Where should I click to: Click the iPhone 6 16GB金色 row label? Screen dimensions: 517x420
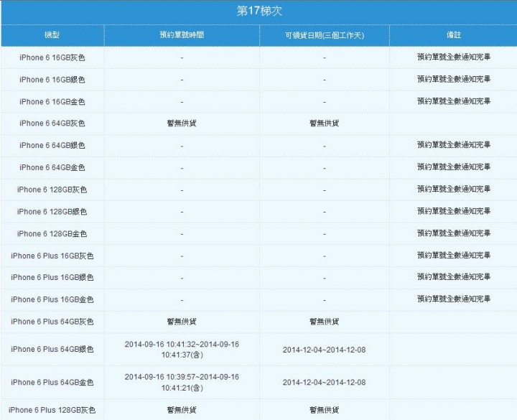coord(52,102)
